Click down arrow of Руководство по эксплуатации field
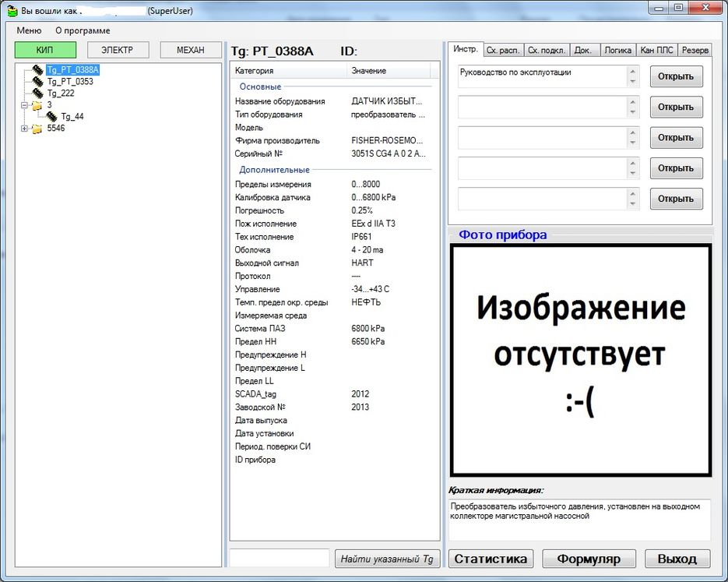728x582 pixels. coord(634,82)
